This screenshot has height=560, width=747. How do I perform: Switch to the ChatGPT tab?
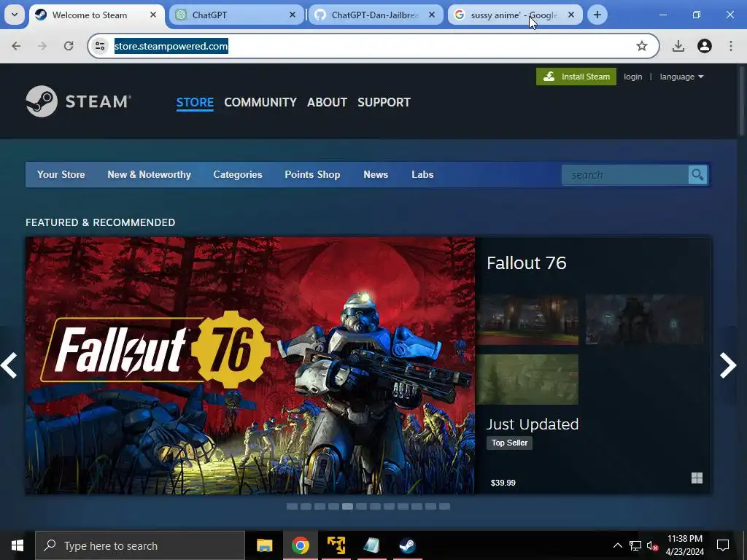pyautogui.click(x=236, y=15)
